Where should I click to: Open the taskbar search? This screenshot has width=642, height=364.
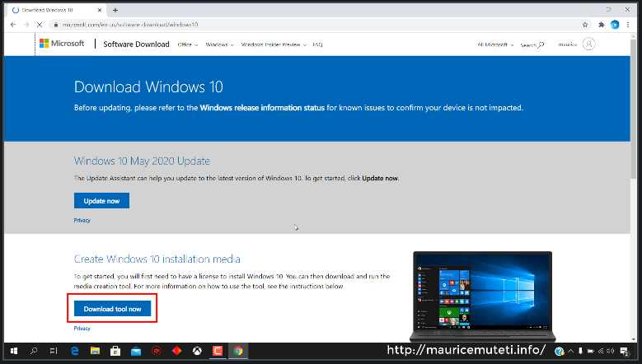[34, 351]
